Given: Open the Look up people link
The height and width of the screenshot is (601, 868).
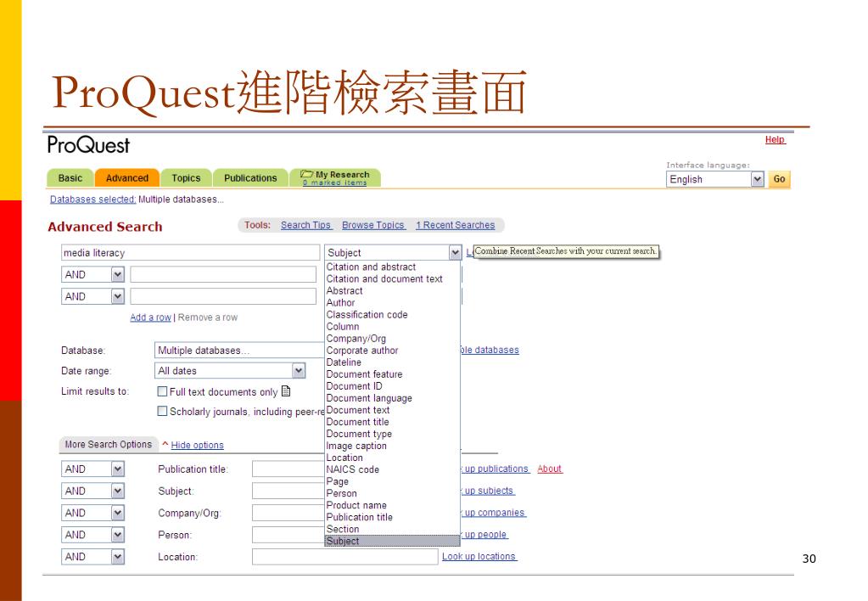Looking at the screenshot, I should pyautogui.click(x=484, y=535).
